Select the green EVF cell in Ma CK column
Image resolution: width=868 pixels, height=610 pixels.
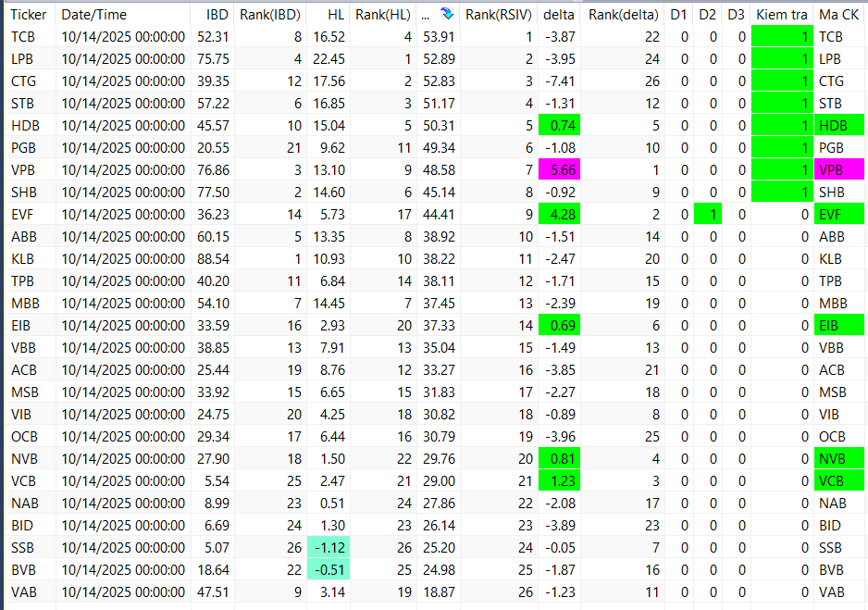pos(838,214)
